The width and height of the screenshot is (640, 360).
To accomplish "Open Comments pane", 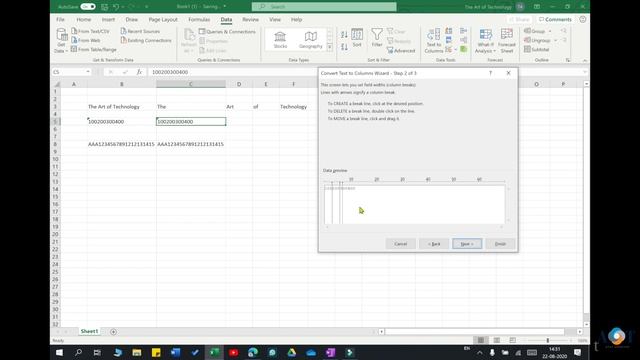I will (x=555, y=19).
